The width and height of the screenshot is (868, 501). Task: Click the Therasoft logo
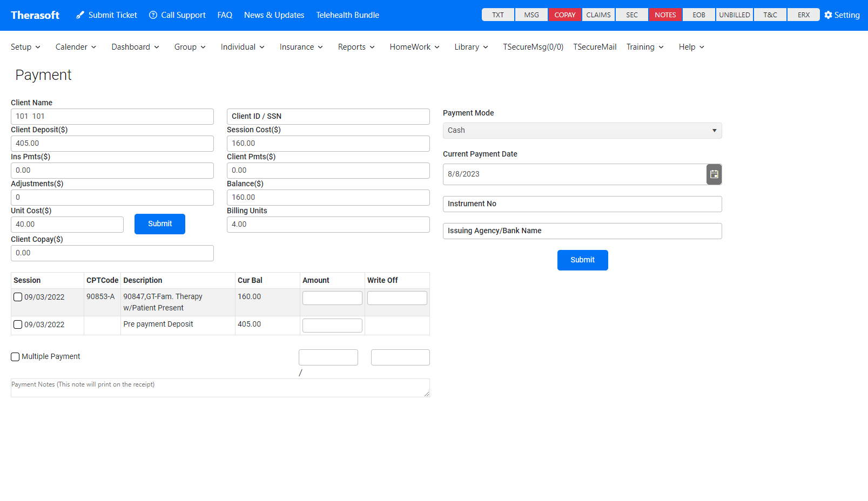[35, 15]
